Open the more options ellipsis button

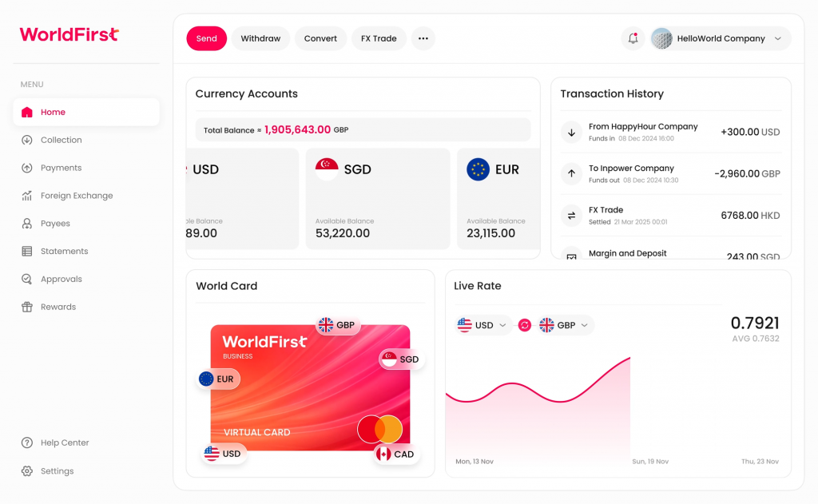click(423, 38)
